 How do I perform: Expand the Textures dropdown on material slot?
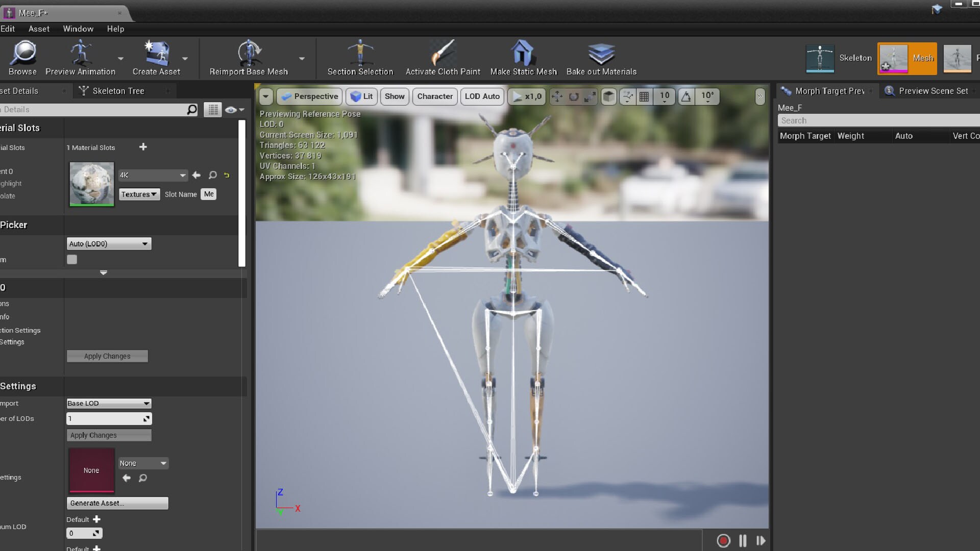[x=139, y=194]
